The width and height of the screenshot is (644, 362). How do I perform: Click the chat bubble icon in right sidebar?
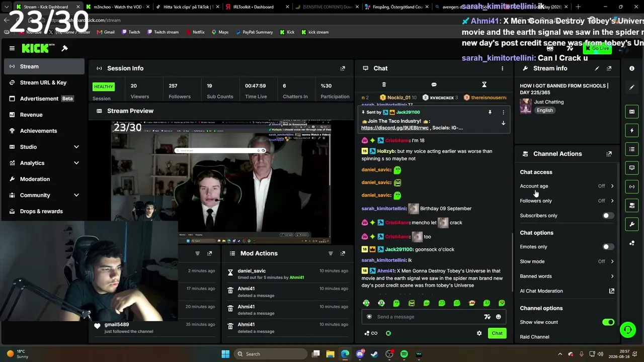(x=632, y=168)
